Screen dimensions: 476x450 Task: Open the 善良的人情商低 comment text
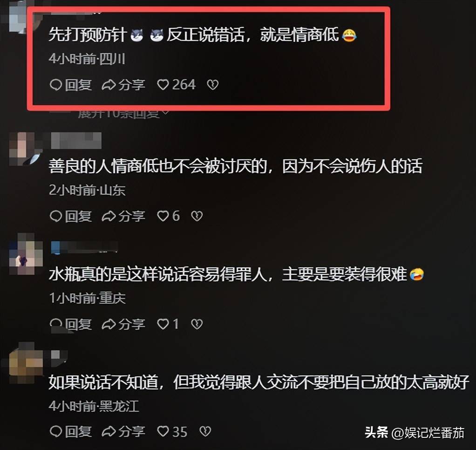click(236, 166)
